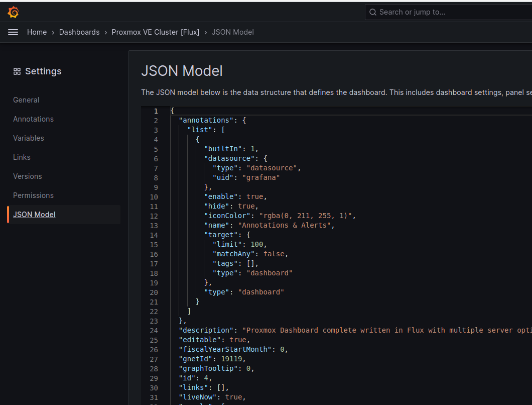Click "uid": "grafana" line

tap(246, 177)
